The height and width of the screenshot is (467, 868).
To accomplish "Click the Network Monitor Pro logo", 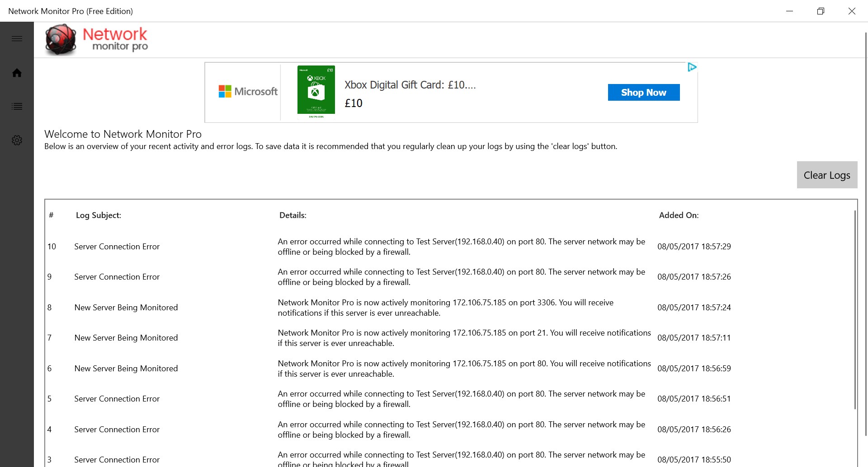I will [x=97, y=40].
